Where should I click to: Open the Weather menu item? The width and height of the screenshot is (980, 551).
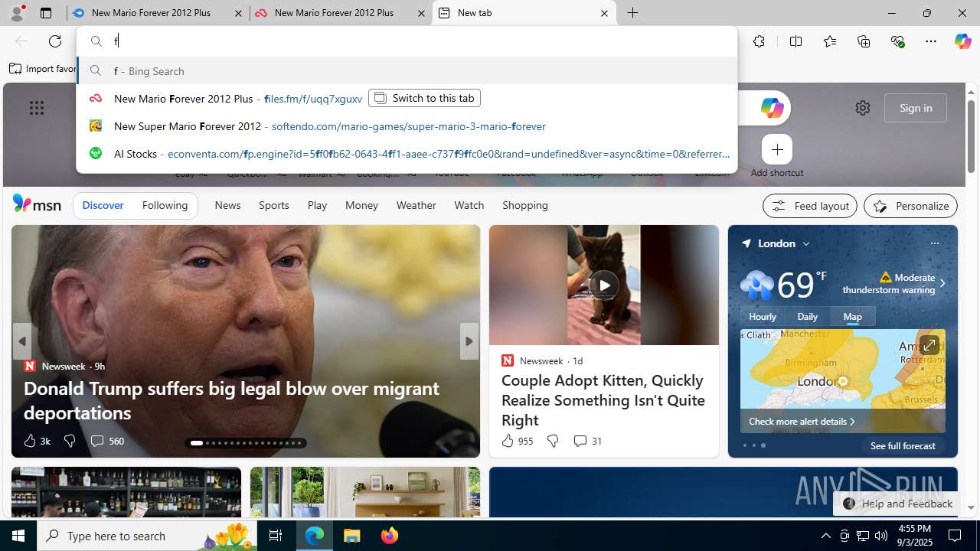coord(416,205)
